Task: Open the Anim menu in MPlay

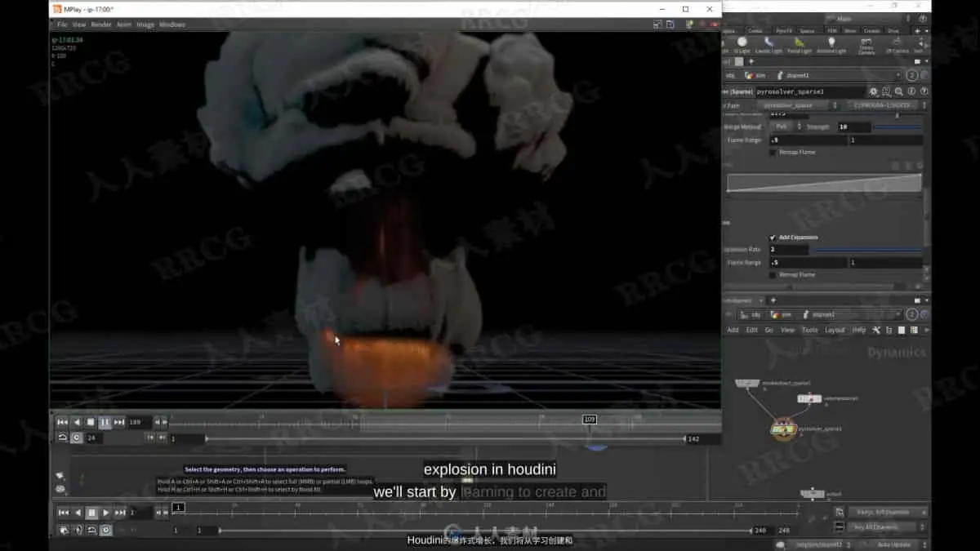Action: pos(124,24)
